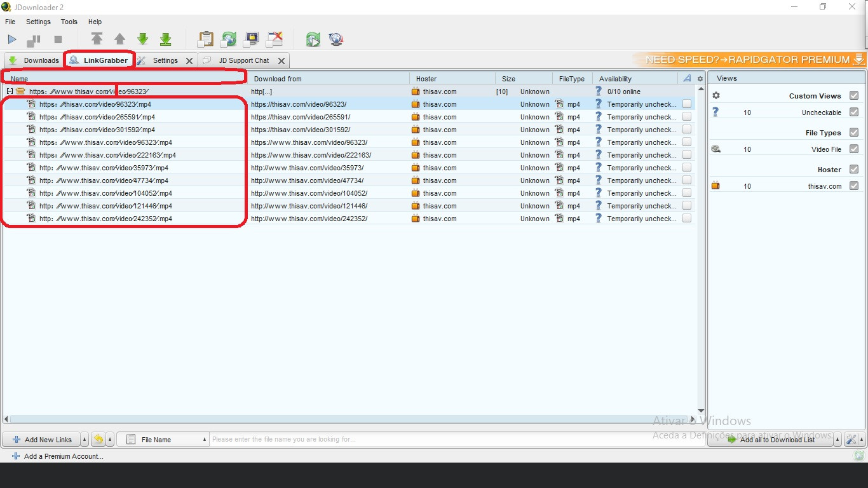Click the move to top arrow icon
The width and height of the screenshot is (868, 488).
97,39
